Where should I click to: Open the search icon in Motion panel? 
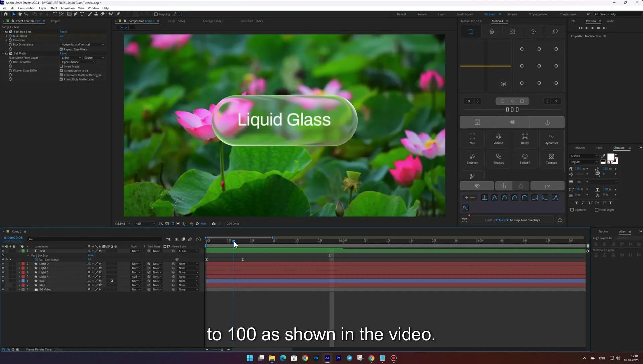click(555, 31)
